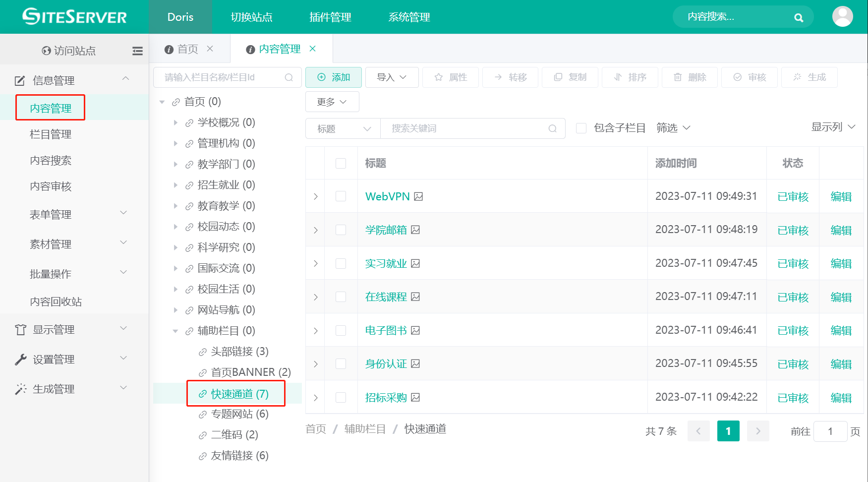
Task: Close the 内容管理 tab
Action: pyautogui.click(x=313, y=49)
